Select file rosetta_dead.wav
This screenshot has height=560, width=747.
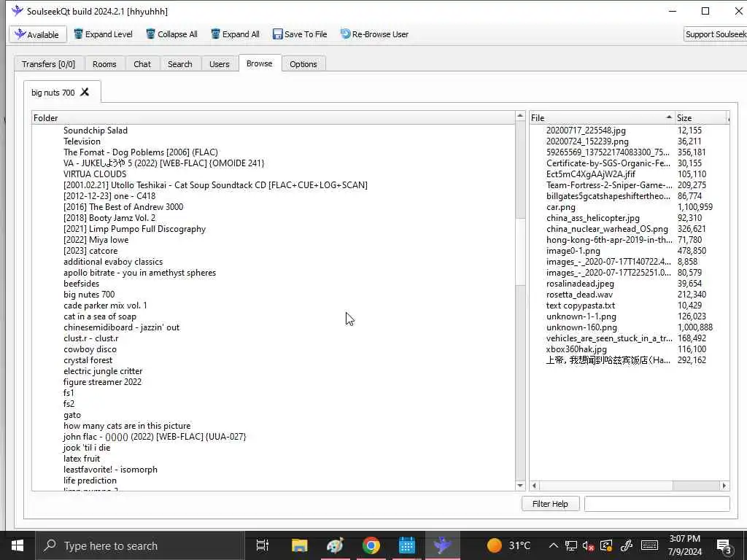coord(579,295)
